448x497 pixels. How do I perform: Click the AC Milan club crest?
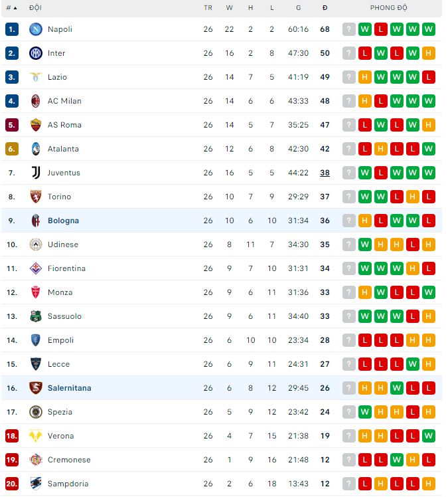36,101
